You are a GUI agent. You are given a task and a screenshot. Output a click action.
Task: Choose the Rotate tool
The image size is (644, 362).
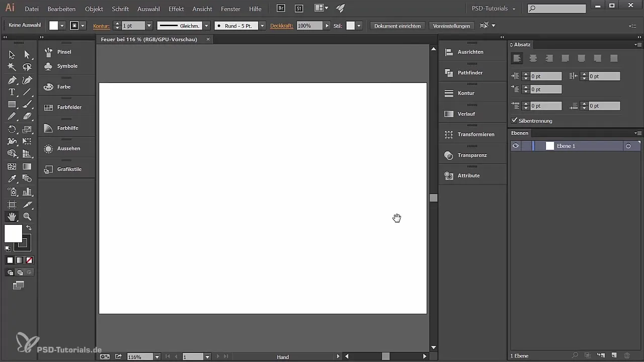tap(12, 129)
